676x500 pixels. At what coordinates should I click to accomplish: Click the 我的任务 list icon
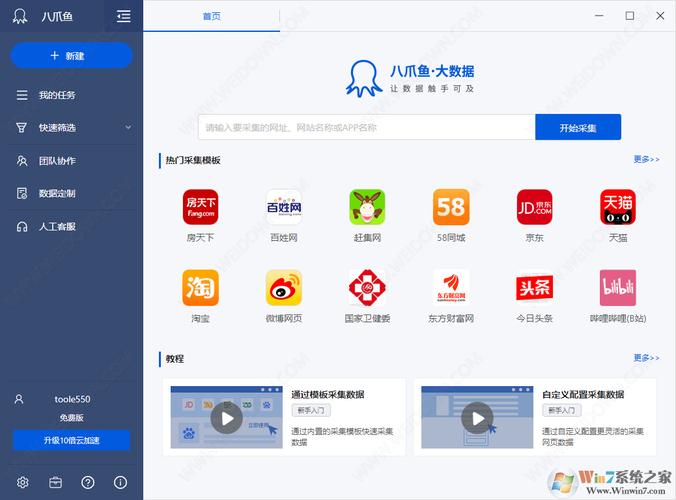click(x=22, y=95)
